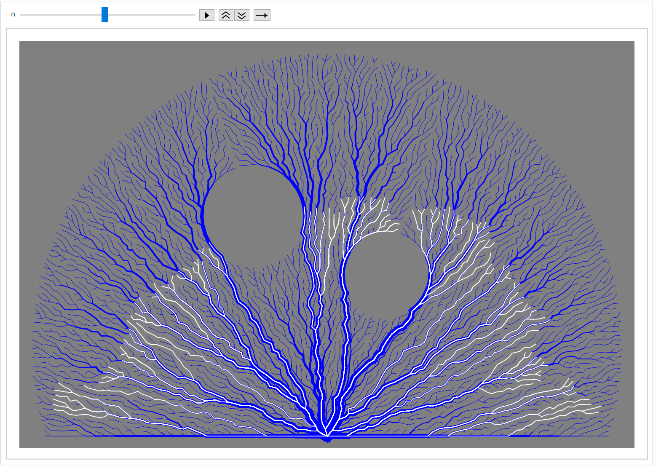Click the double down-chevron slower button
The height and width of the screenshot is (468, 655).
[x=241, y=15]
